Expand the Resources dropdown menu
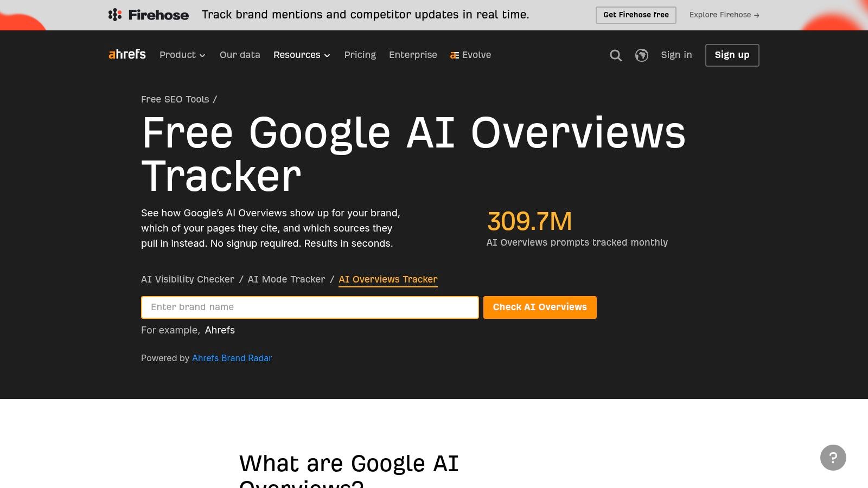 tap(302, 55)
